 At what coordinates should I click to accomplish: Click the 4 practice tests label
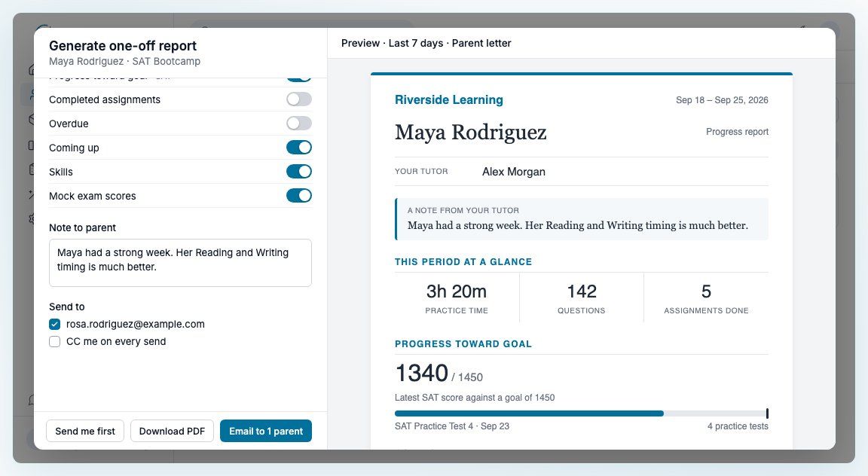[738, 426]
